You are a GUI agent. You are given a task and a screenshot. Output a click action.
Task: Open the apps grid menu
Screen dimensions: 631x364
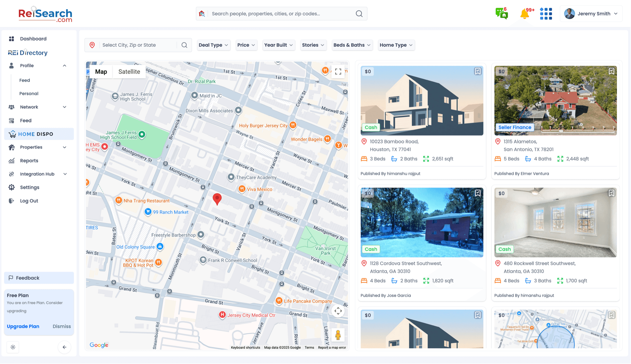point(546,14)
